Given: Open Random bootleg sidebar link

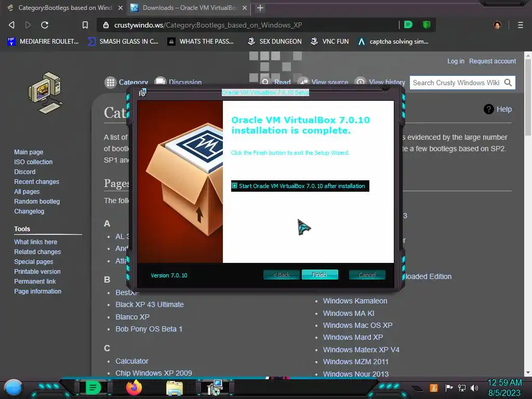Looking at the screenshot, I should coord(37,201).
